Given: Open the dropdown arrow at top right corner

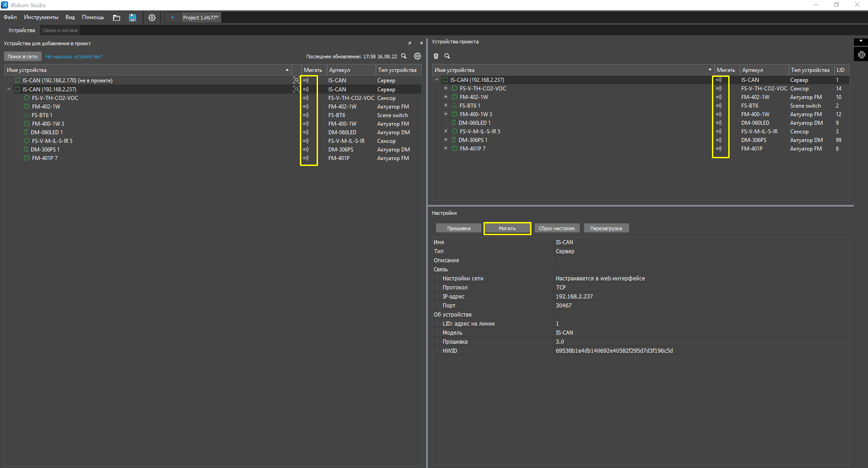Looking at the screenshot, I should pos(861,41).
